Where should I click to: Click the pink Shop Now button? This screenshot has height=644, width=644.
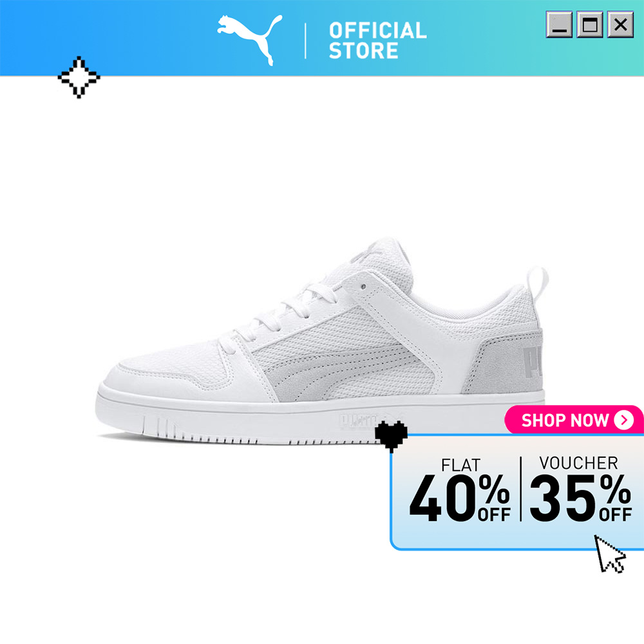pos(574,420)
